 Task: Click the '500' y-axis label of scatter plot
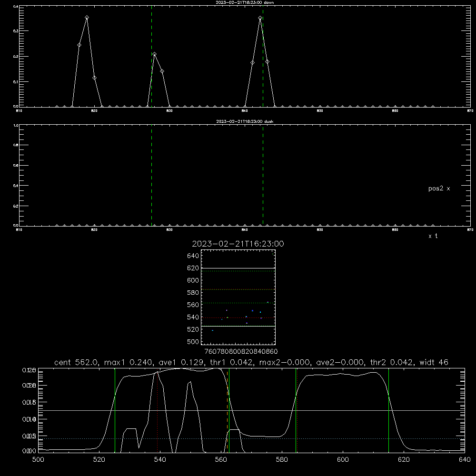pyautogui.click(x=193, y=341)
